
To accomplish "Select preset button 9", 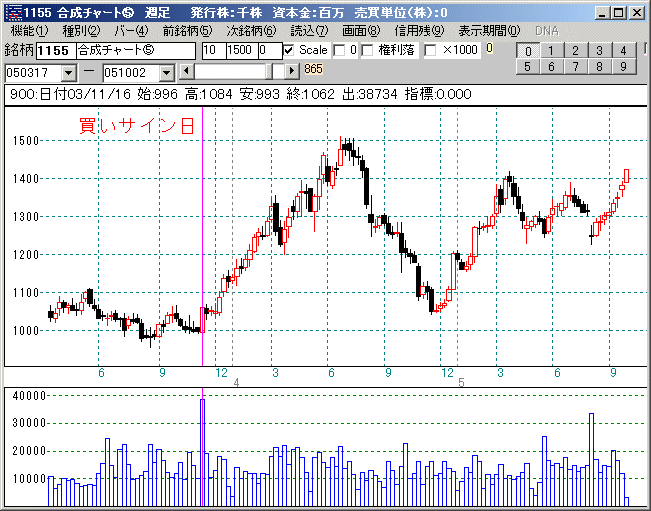I will [x=623, y=66].
